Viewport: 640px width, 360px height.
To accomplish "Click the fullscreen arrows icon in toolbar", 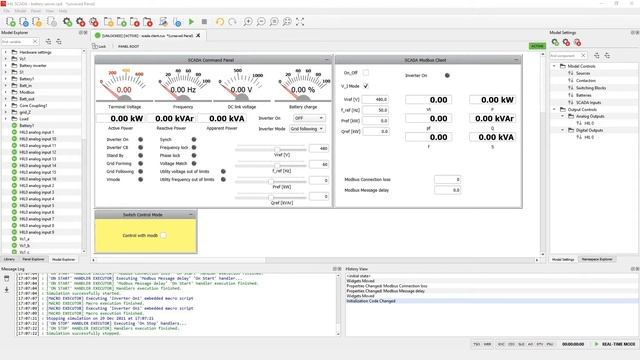I will point(300,22).
